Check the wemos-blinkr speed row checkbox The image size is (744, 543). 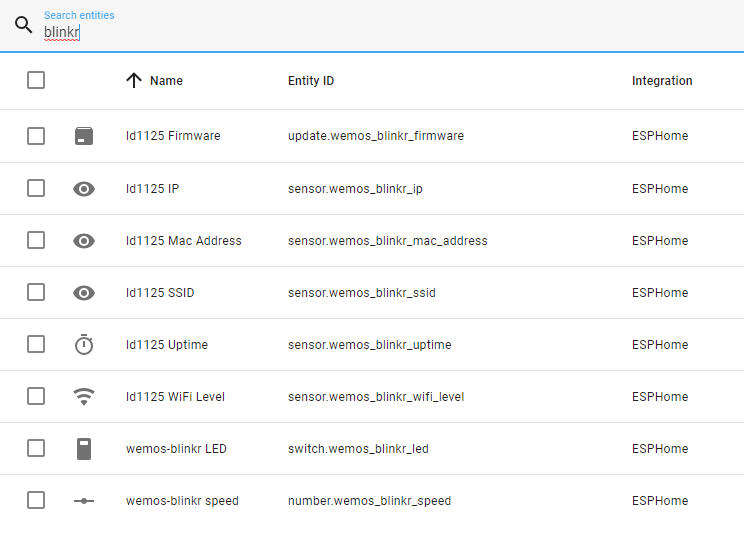pos(36,500)
